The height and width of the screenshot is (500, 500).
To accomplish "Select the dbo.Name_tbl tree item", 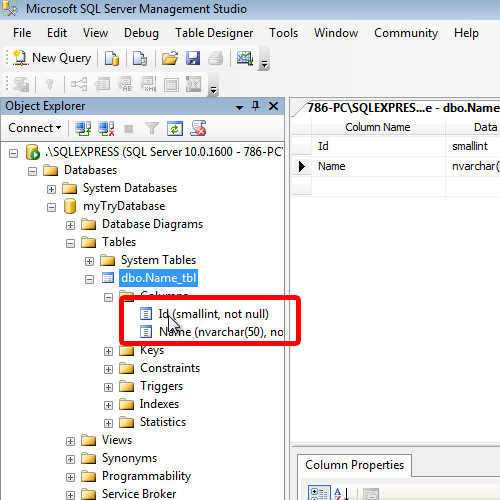I will [x=158, y=278].
